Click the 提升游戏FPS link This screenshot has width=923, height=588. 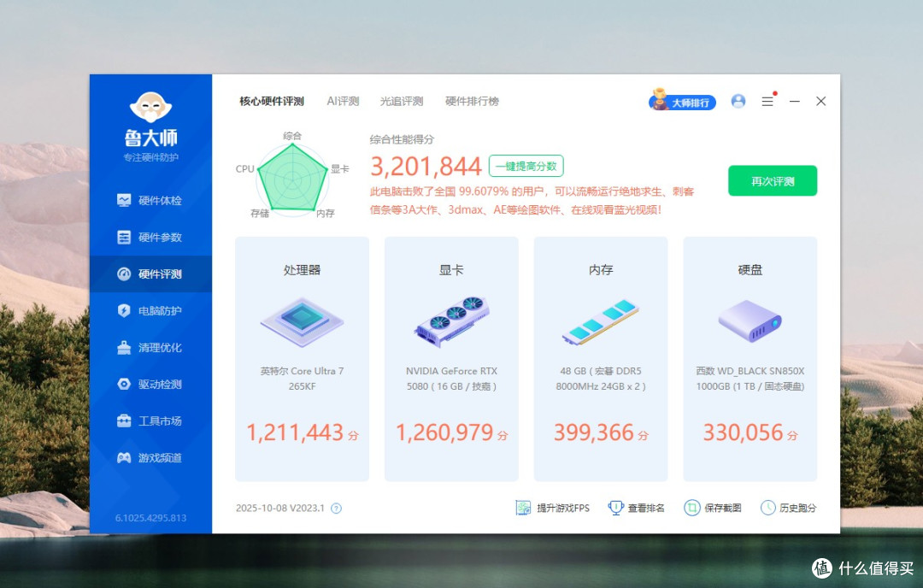point(552,508)
